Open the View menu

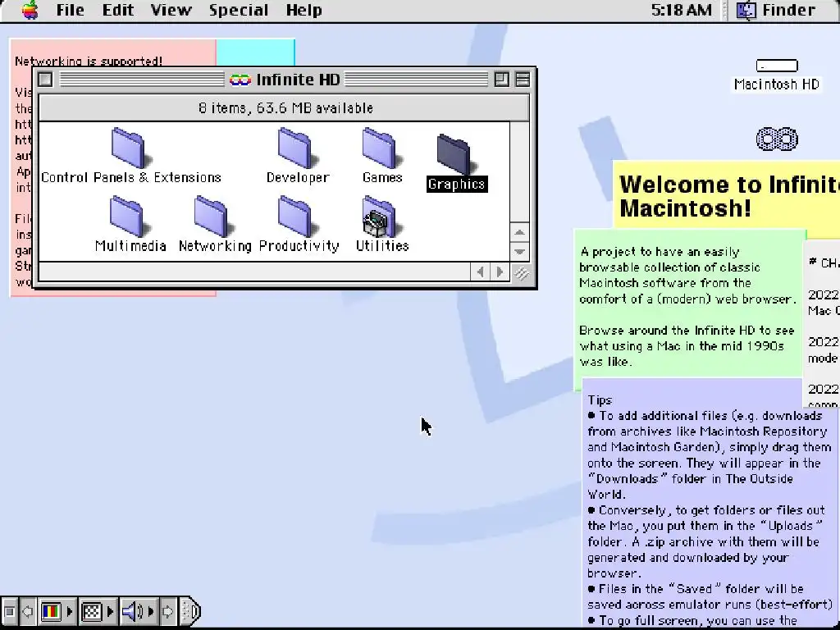coord(171,10)
